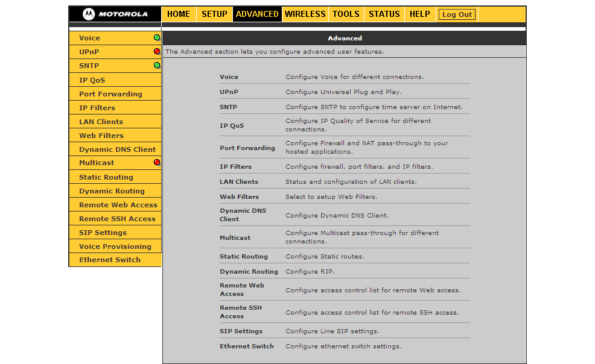
Task: Open SNTP in the sidebar menu
Action: click(x=89, y=66)
